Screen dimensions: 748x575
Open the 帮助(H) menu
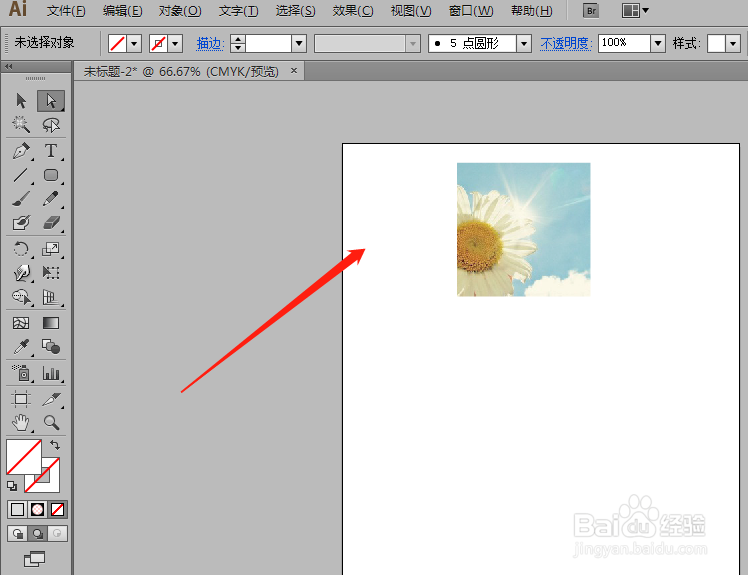pos(531,10)
